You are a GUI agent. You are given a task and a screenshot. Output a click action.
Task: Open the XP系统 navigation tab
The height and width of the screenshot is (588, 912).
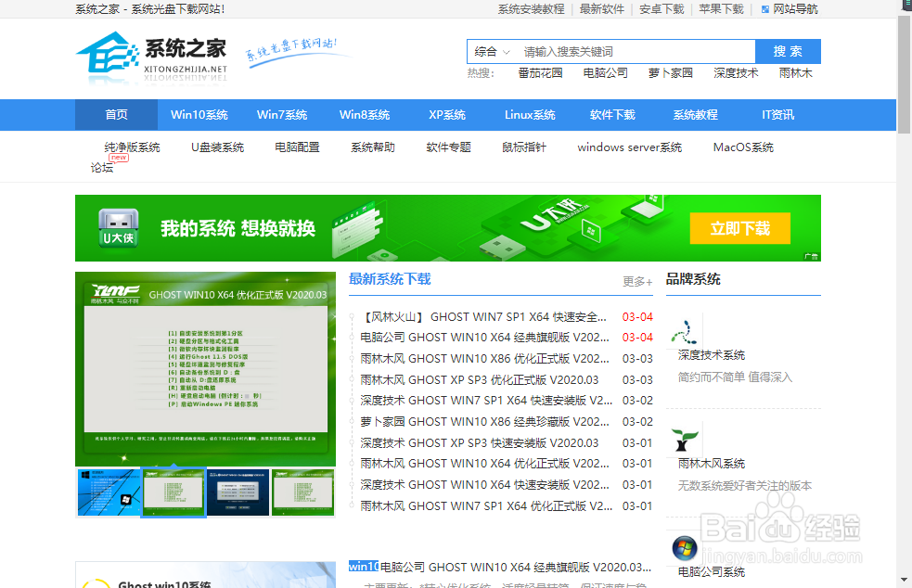tap(447, 115)
